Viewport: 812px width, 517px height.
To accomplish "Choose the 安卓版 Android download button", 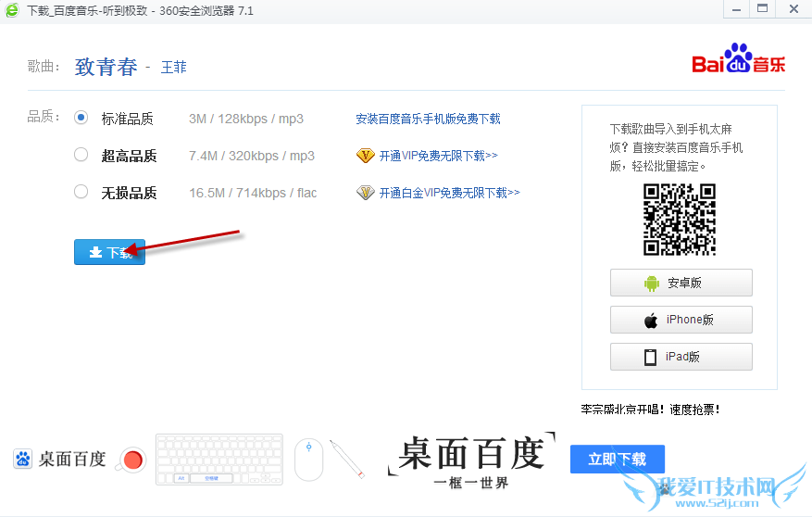I will coord(681,283).
